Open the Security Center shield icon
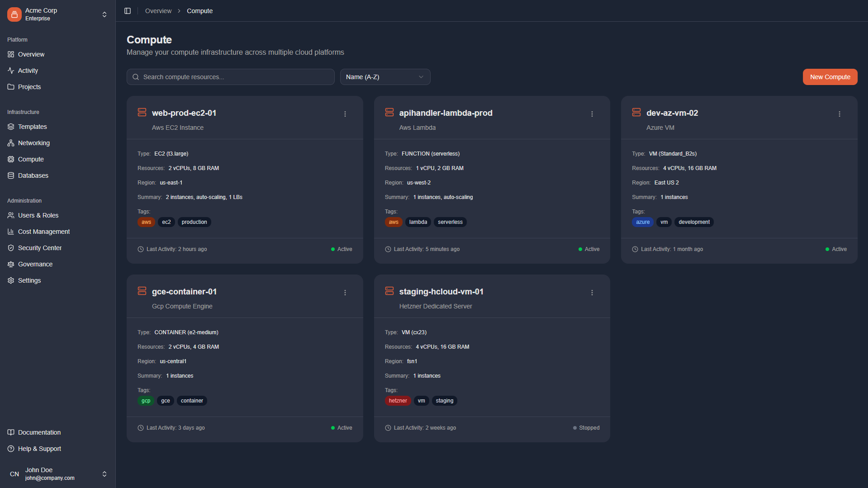Viewport: 868px width, 488px height. tap(10, 248)
